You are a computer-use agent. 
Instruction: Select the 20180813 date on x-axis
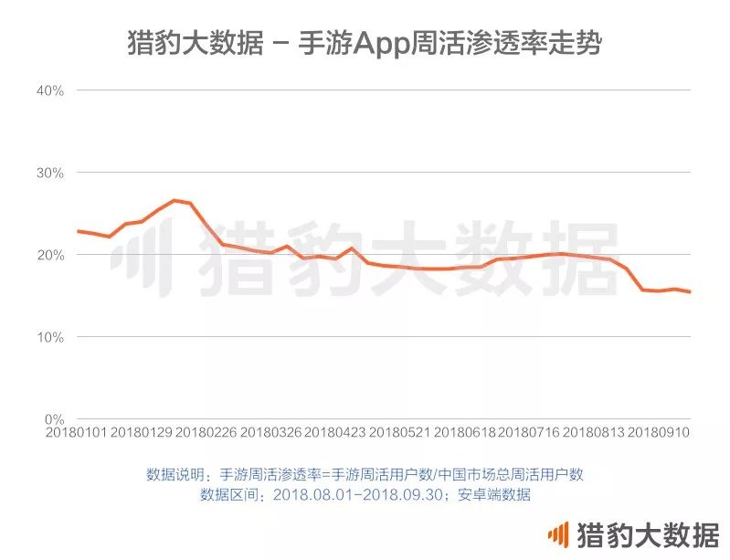pyautogui.click(x=593, y=431)
